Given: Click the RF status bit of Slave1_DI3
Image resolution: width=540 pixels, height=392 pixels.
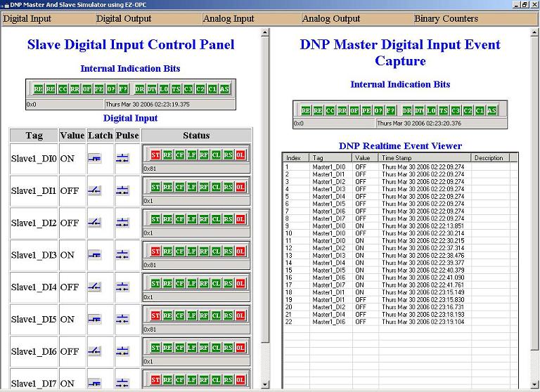Looking at the screenshot, I should (x=204, y=251).
